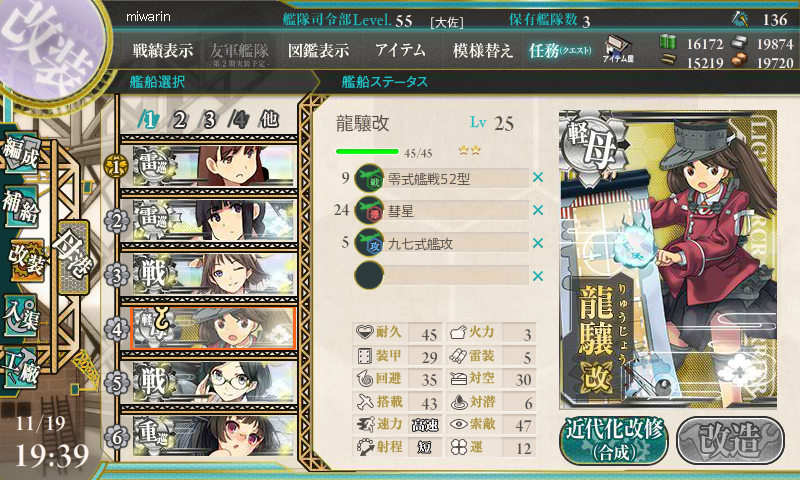Viewport: 800px width, 480px height.
Task: Open the 任務 quest menu
Action: point(560,50)
